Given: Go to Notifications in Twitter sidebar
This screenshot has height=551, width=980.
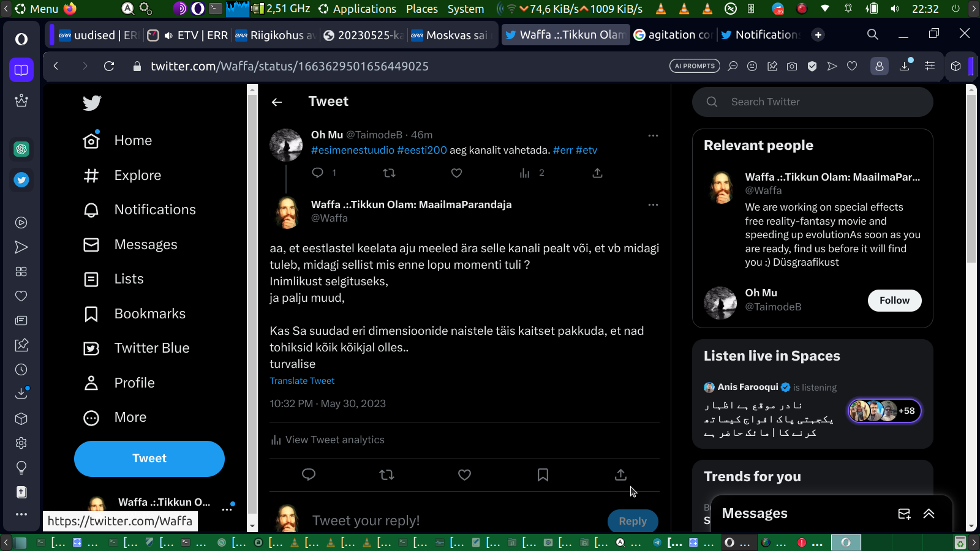Looking at the screenshot, I should click(140, 209).
